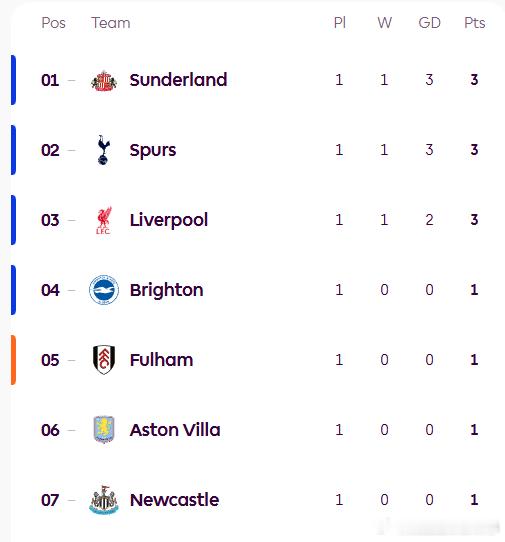Image resolution: width=505 pixels, height=542 pixels.
Task: Click the Pos column header
Action: click(x=53, y=23)
